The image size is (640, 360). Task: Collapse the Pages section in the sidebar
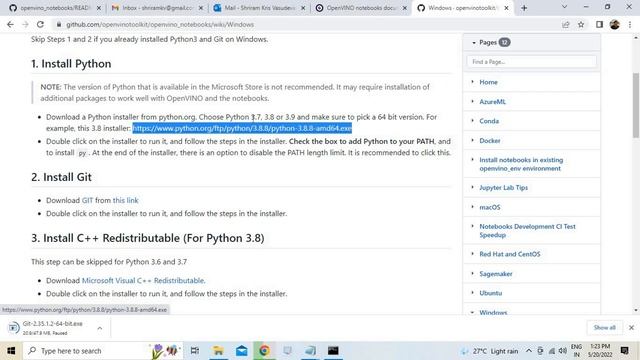(x=474, y=42)
